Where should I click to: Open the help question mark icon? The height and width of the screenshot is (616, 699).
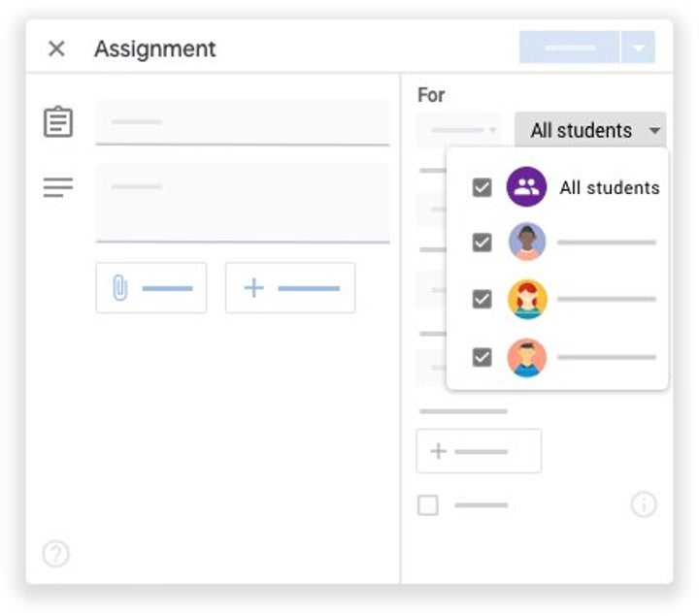click(56, 554)
